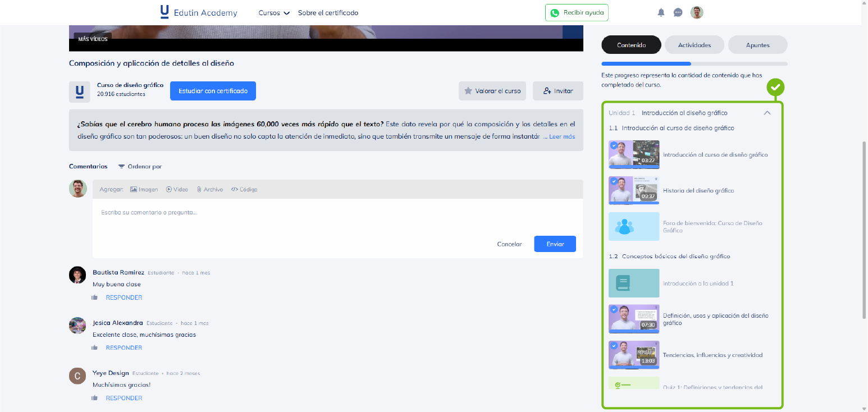Click the notifications bell icon

pos(661,12)
